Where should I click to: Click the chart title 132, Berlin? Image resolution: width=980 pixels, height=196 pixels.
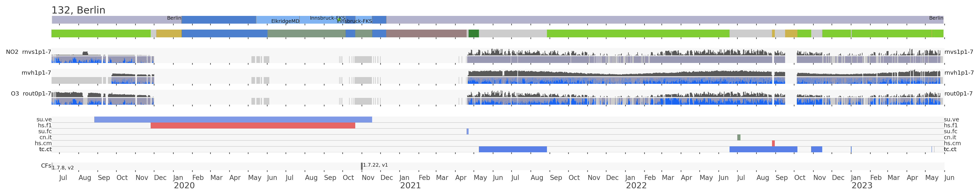pos(78,10)
